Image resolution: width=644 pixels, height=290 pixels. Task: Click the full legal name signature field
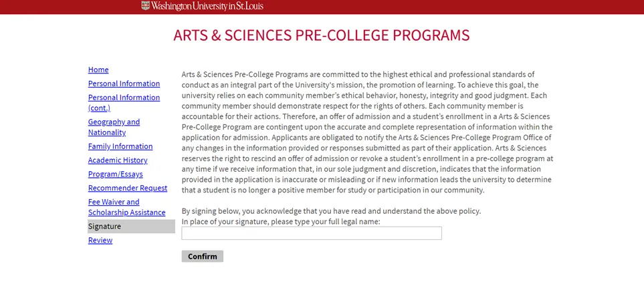(312, 233)
